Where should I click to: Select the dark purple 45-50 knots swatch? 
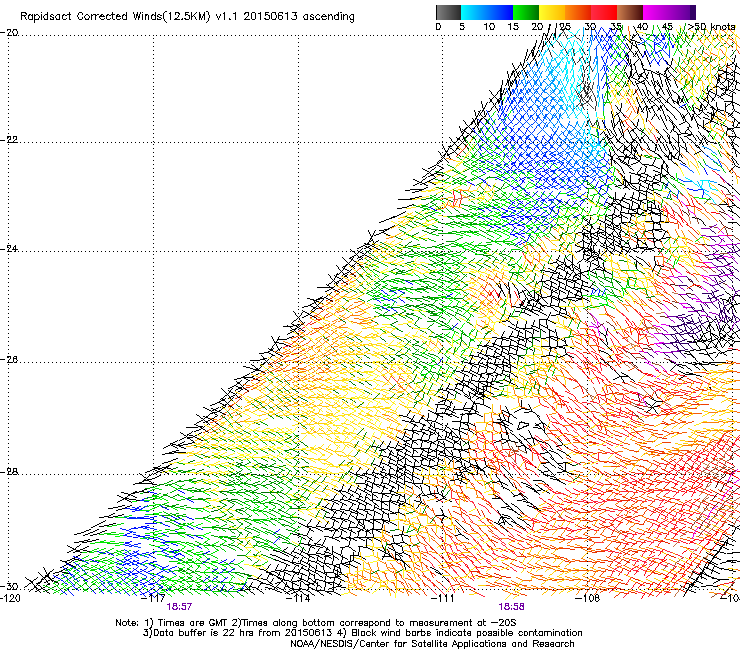tap(682, 12)
